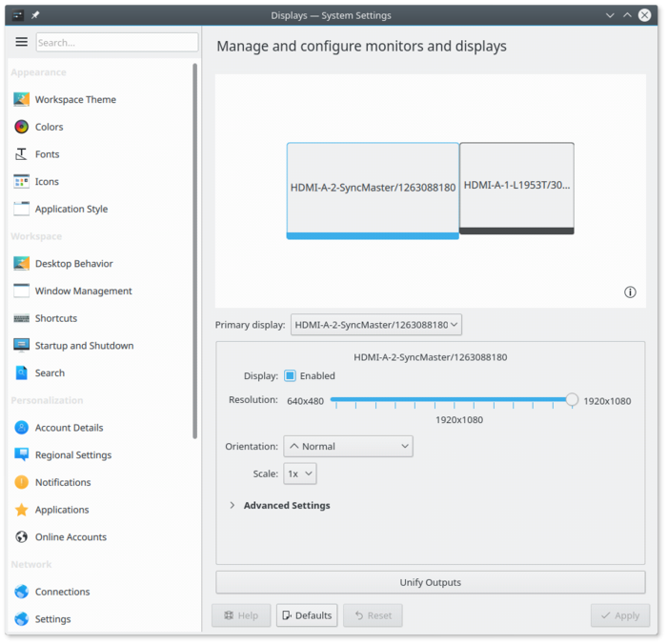Click the Resolution slider handle
Image resolution: width=667 pixels, height=644 pixels.
tap(572, 399)
